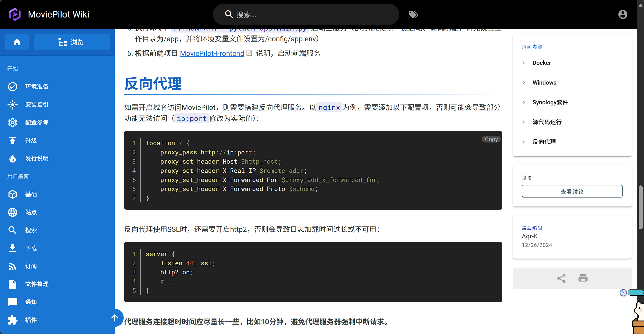Click the 查看讨论 button
Screen dimensions: 644x334
click(x=572, y=191)
